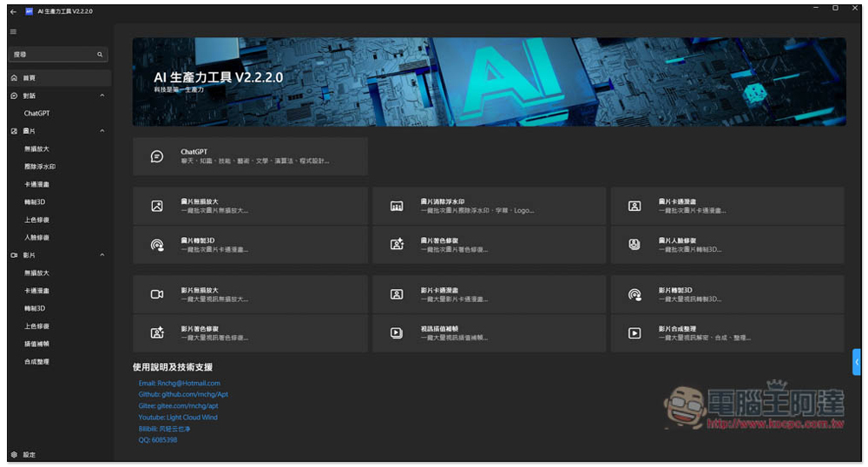The width and height of the screenshot is (868, 467).
Task: Select 無損放大 under 圖片 in sidebar
Action: [36, 148]
